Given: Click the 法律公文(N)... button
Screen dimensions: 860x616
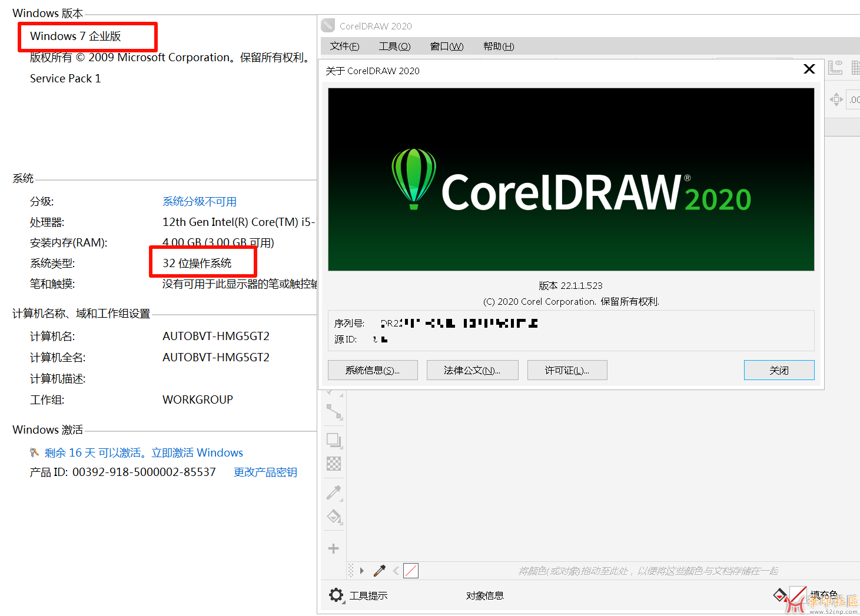Looking at the screenshot, I should (x=472, y=370).
